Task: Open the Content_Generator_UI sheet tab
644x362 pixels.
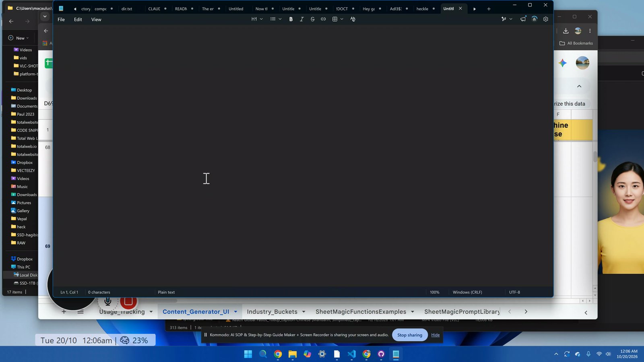Action: [x=196, y=312]
